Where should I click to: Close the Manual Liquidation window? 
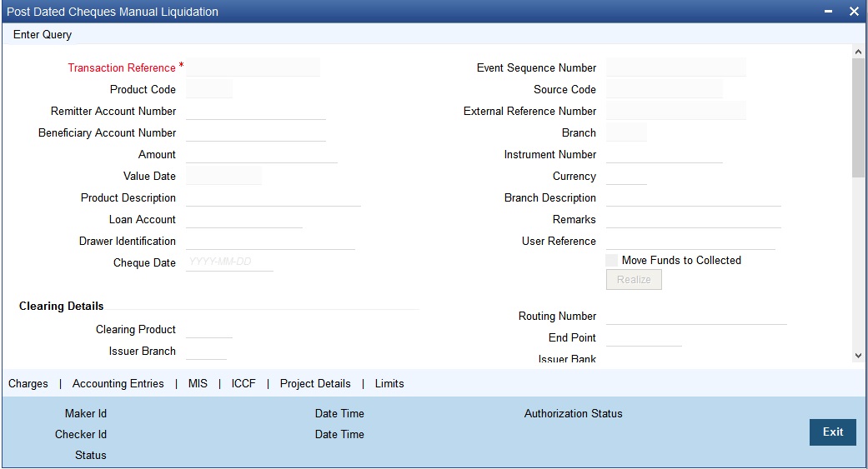point(854,12)
